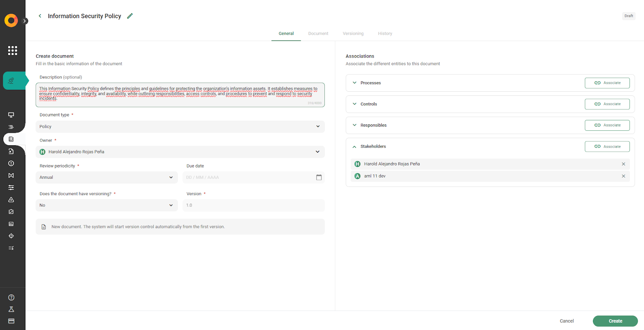Switch to the History tab
The image size is (644, 330).
[x=385, y=34]
